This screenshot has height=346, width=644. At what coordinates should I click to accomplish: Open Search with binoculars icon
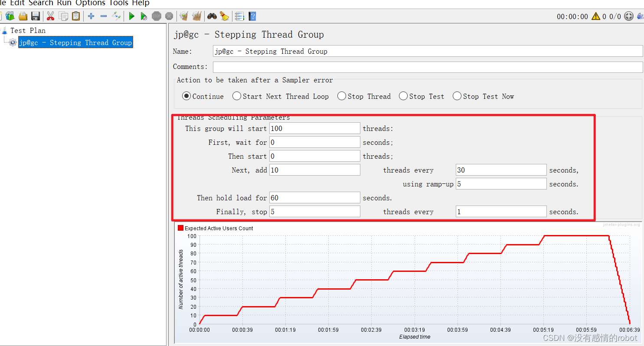[212, 16]
